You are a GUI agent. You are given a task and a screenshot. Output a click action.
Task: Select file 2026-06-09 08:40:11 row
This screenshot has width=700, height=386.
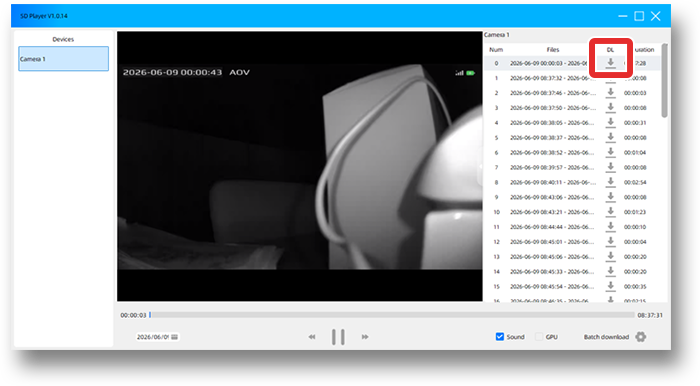572,182
